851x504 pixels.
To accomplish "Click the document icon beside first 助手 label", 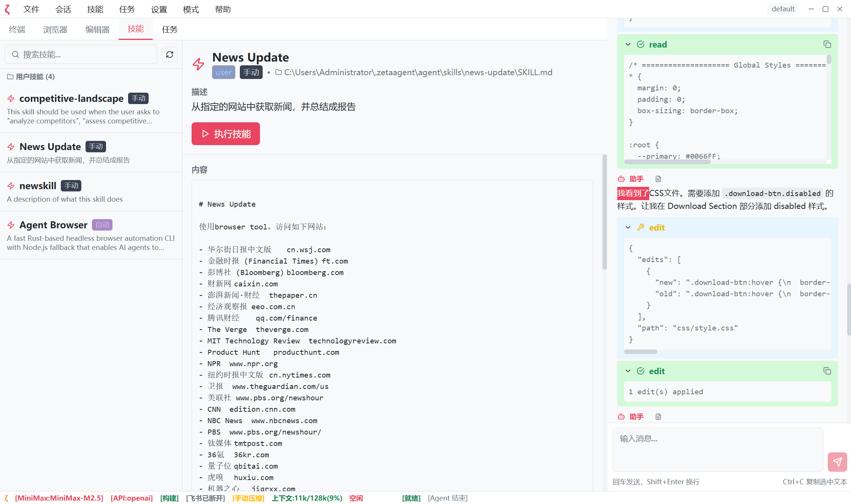I will pos(658,179).
